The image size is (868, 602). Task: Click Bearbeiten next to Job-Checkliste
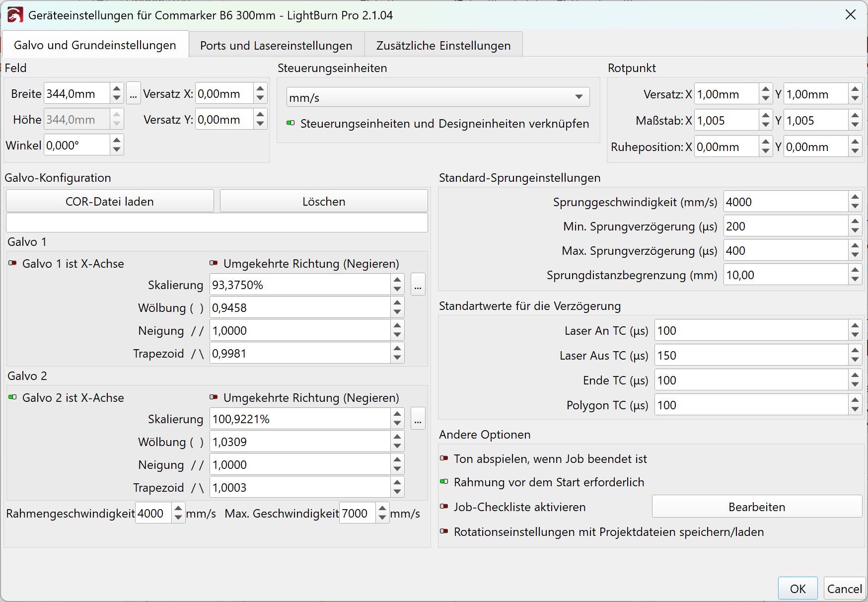point(757,507)
